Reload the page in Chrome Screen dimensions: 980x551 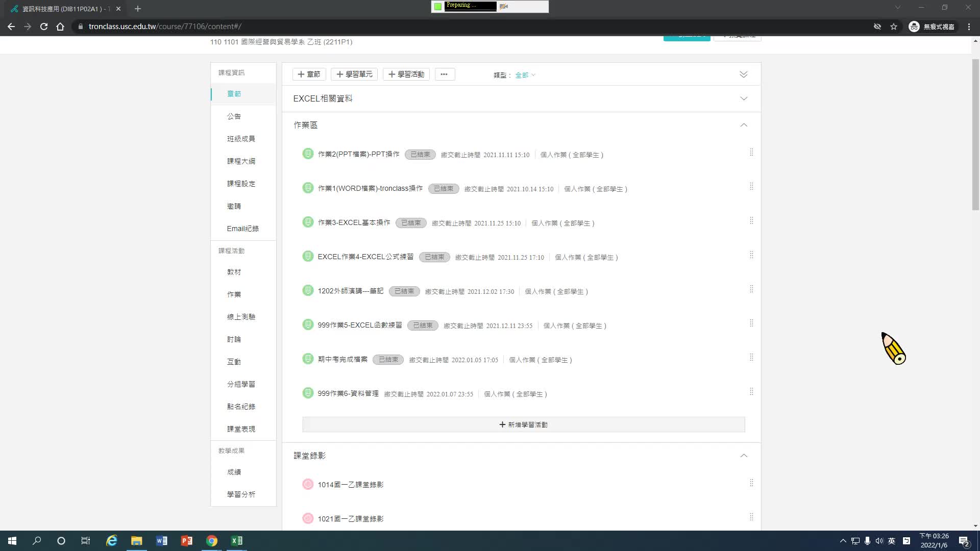(x=44, y=27)
